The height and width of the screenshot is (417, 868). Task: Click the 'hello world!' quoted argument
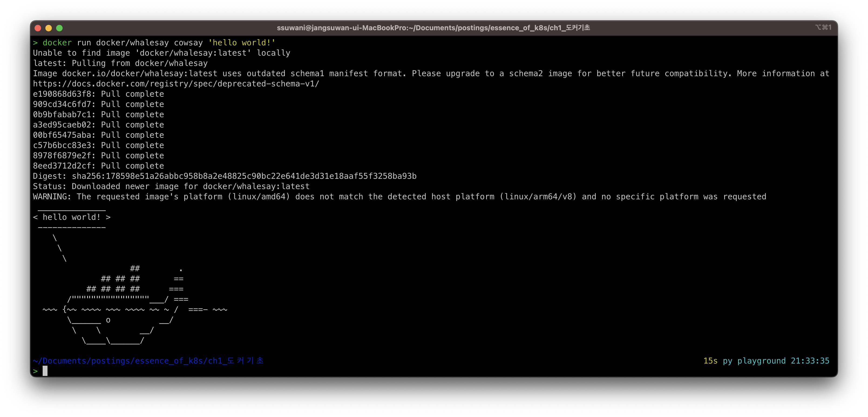tap(242, 43)
